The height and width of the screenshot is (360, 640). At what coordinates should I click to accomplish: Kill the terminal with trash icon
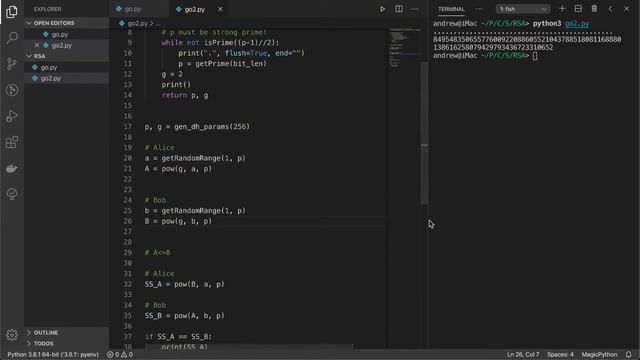coord(594,9)
